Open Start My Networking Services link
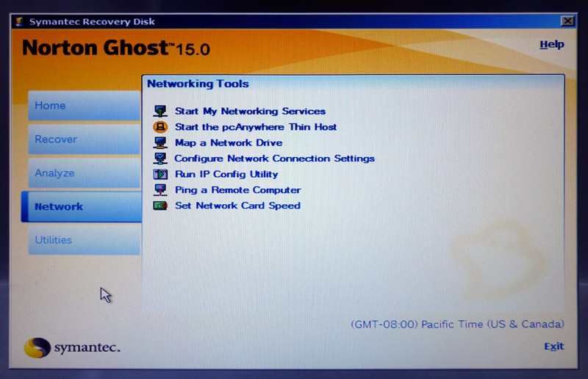Viewport: 588px width, 379px height. [250, 112]
